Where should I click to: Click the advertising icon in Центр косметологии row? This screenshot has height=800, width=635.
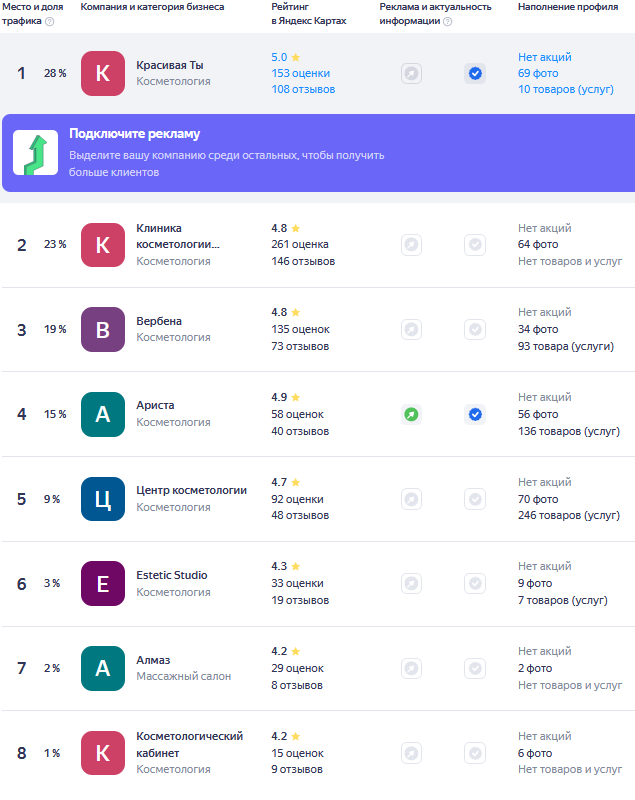(x=411, y=499)
